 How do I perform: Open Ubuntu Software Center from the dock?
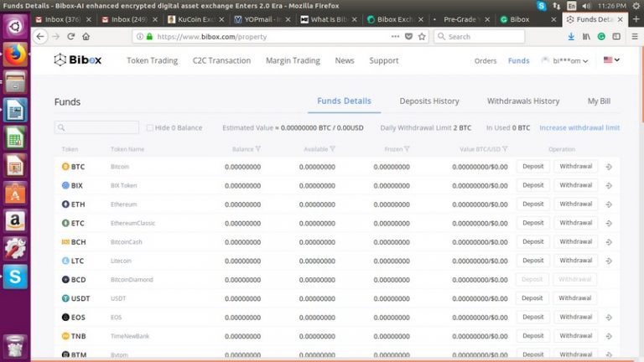(x=15, y=193)
